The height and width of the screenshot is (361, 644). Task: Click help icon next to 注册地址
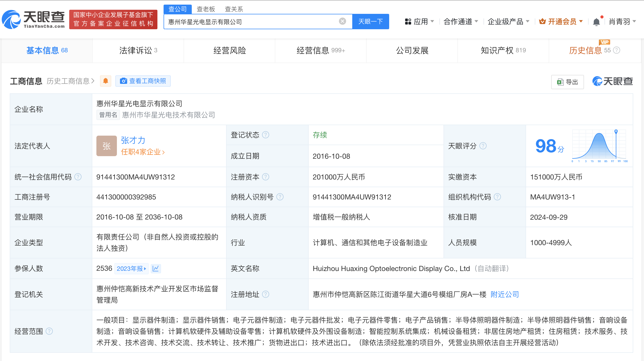point(266,294)
